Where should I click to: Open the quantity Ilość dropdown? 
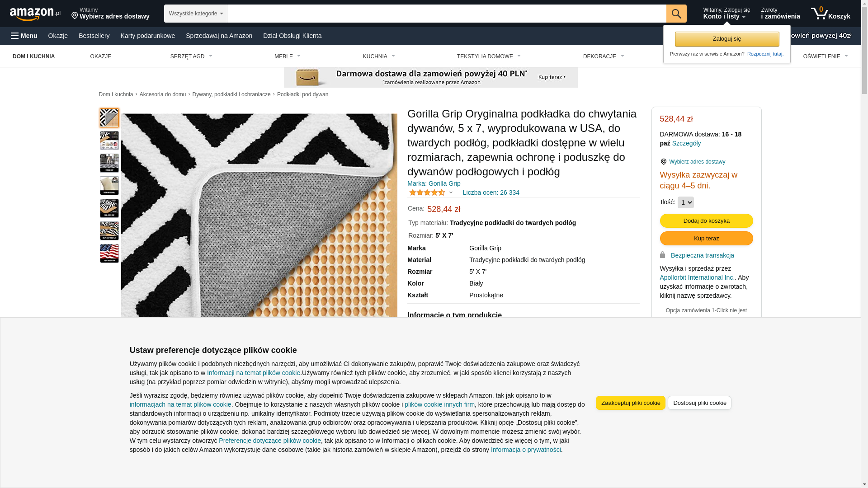tap(685, 202)
